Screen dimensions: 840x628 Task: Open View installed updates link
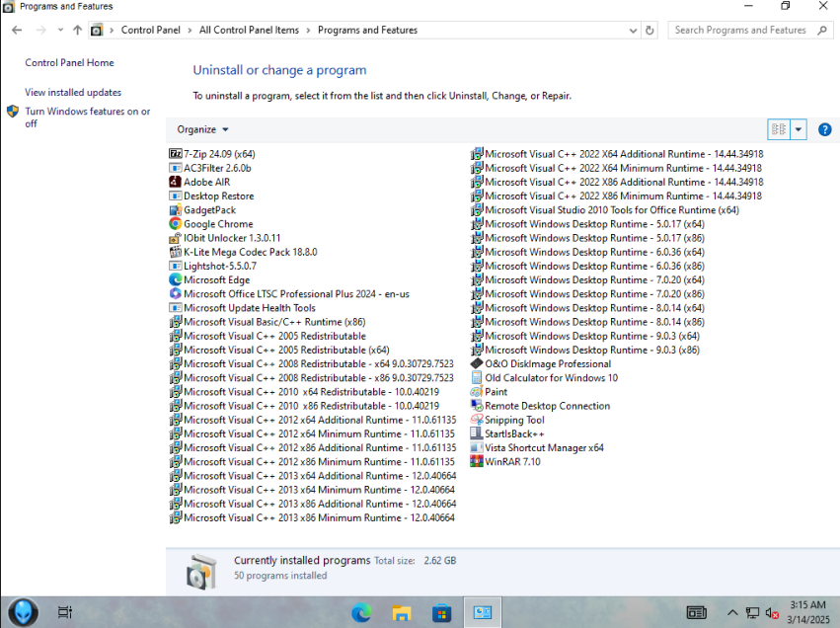point(73,92)
